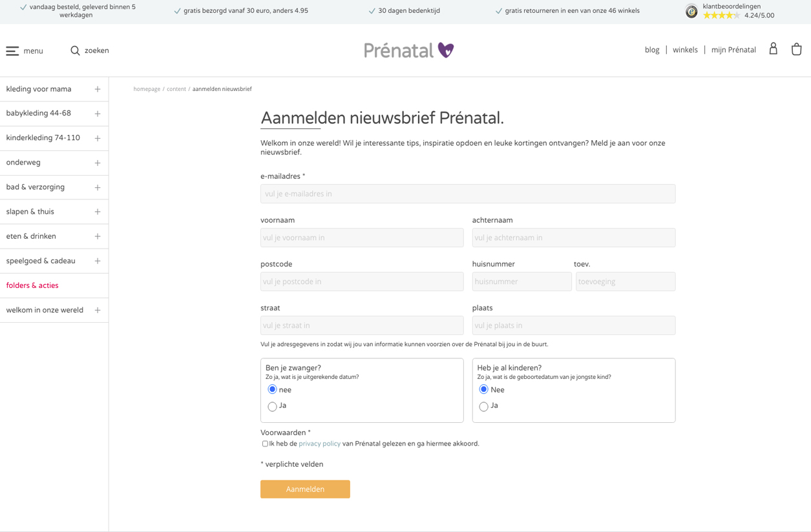The image size is (811, 532).
Task: Click the customer reviews trust badge icon
Action: (x=691, y=11)
